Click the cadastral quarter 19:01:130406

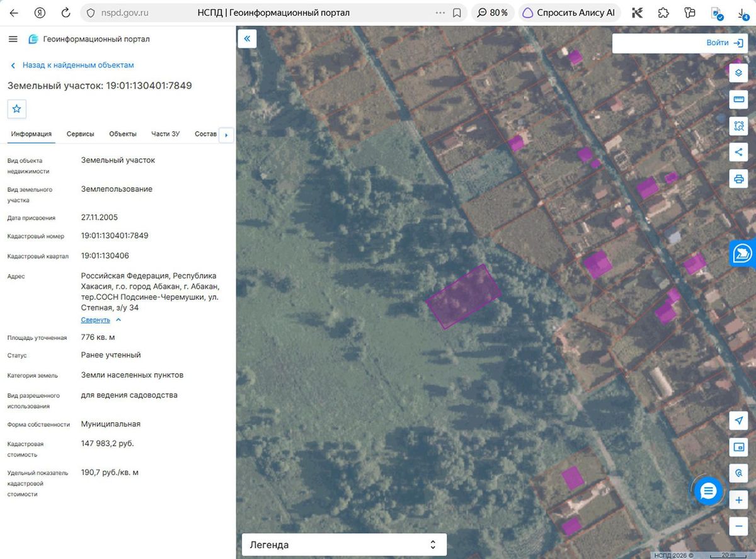click(105, 256)
